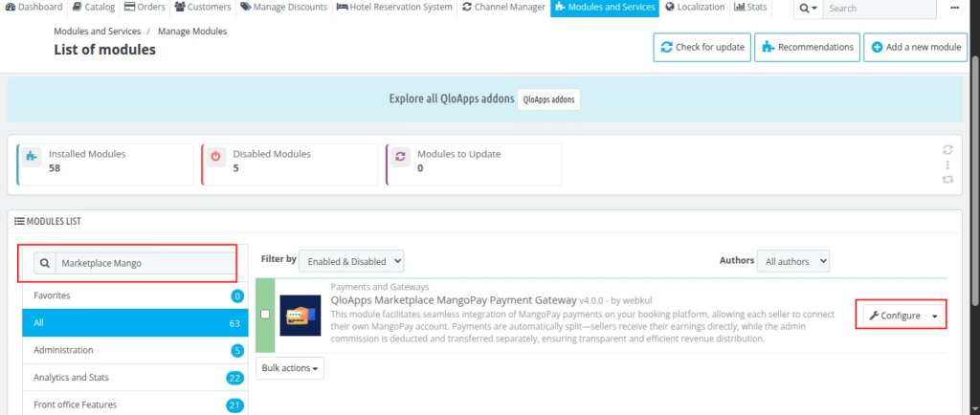Tick the MangoPay module checkbox

(x=265, y=315)
